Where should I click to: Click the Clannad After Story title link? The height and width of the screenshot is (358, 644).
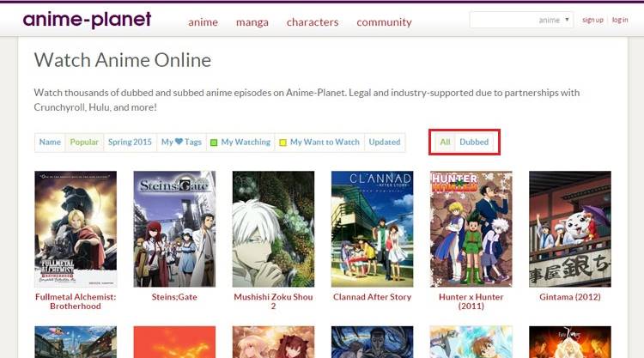coord(372,297)
